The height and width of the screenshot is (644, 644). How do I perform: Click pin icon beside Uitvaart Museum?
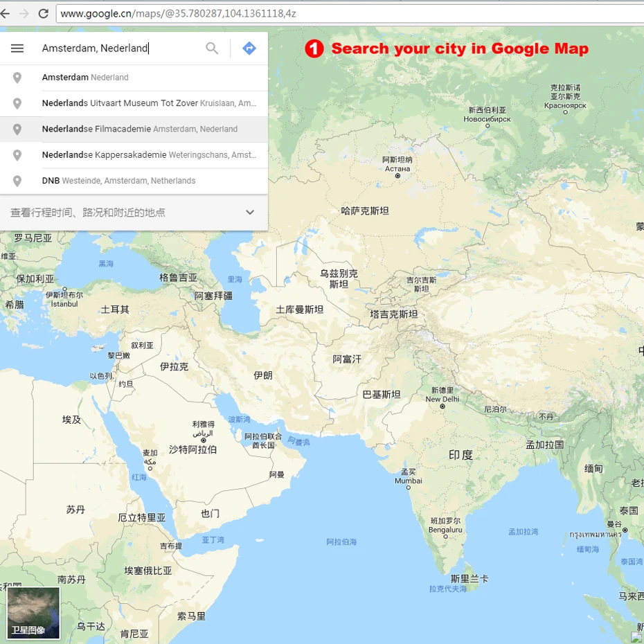tap(17, 103)
